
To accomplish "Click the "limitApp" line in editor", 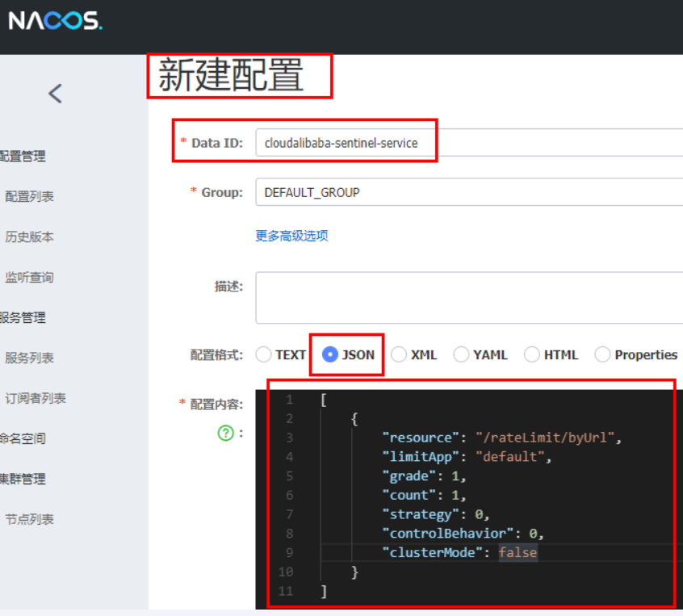I will coord(467,457).
